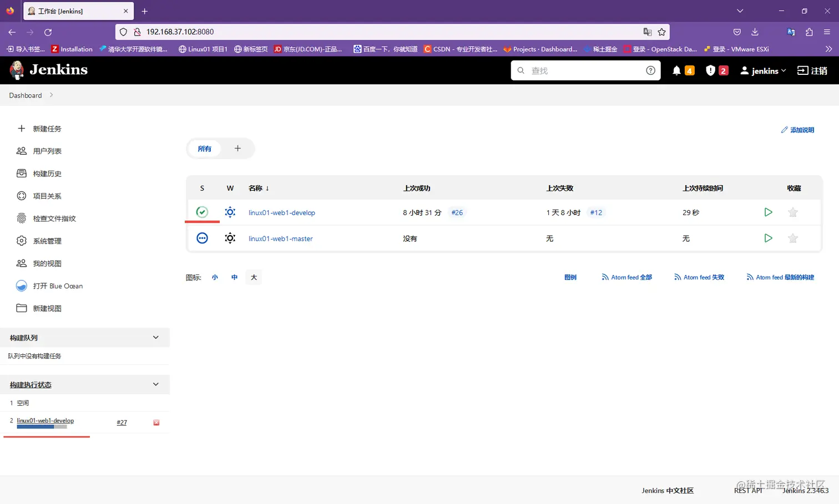Select the 所有 view tab
839x504 pixels.
205,149
